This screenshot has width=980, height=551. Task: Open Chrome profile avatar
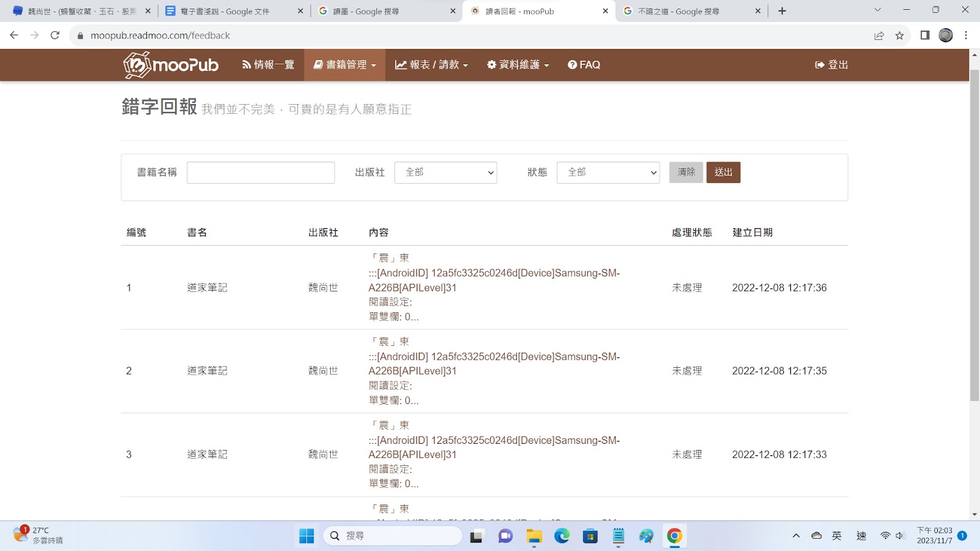point(946,36)
